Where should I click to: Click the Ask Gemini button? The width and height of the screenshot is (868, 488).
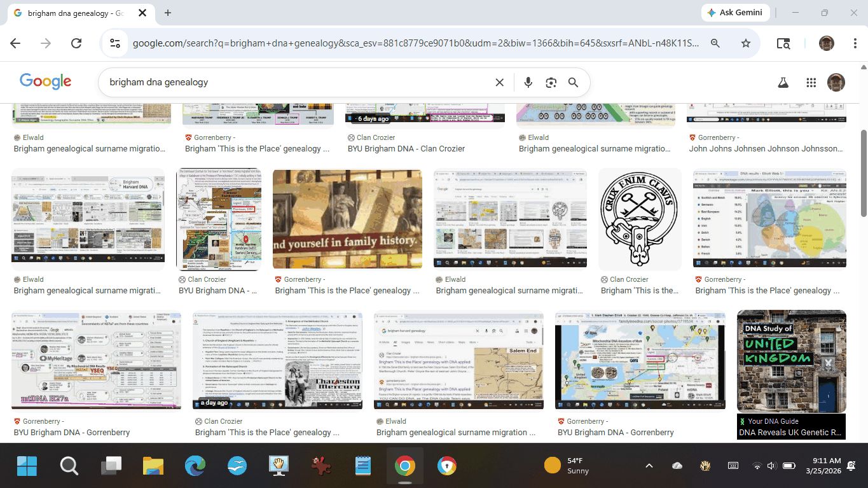(736, 13)
